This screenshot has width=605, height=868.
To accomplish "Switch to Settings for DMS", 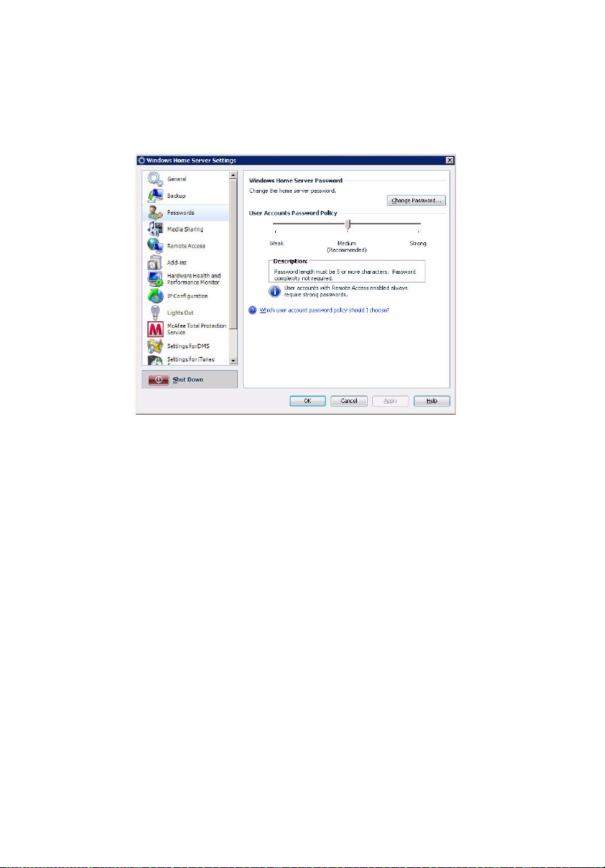I will [x=188, y=345].
